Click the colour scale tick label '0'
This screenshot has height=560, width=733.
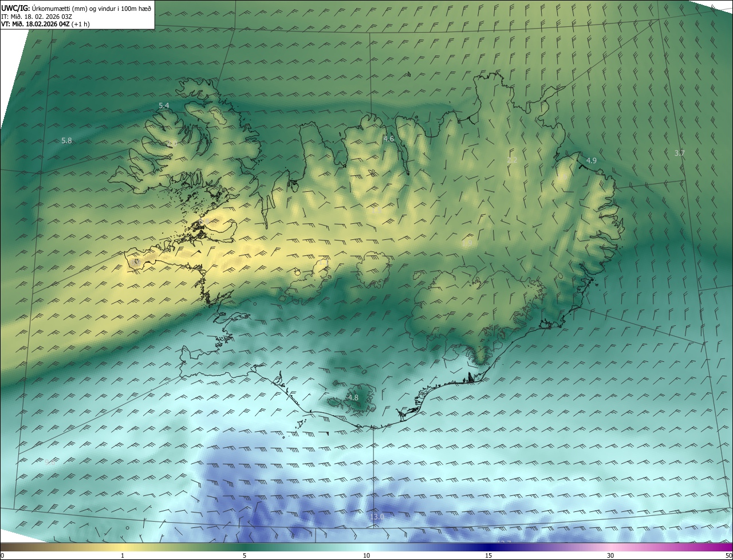2,555
